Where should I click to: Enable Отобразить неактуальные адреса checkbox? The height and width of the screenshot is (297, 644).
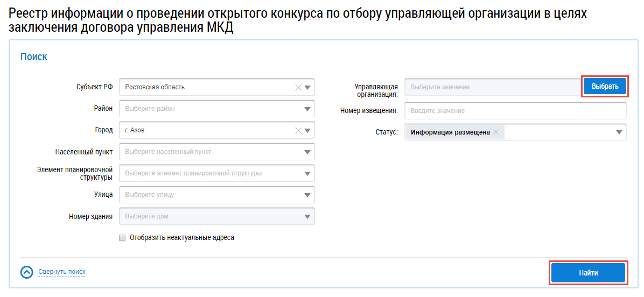click(122, 237)
